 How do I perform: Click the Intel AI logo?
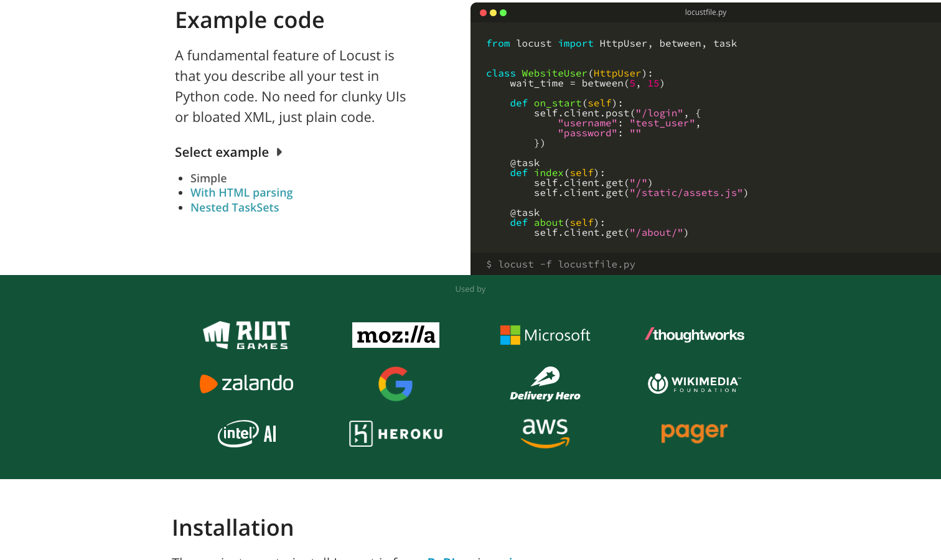click(x=246, y=434)
